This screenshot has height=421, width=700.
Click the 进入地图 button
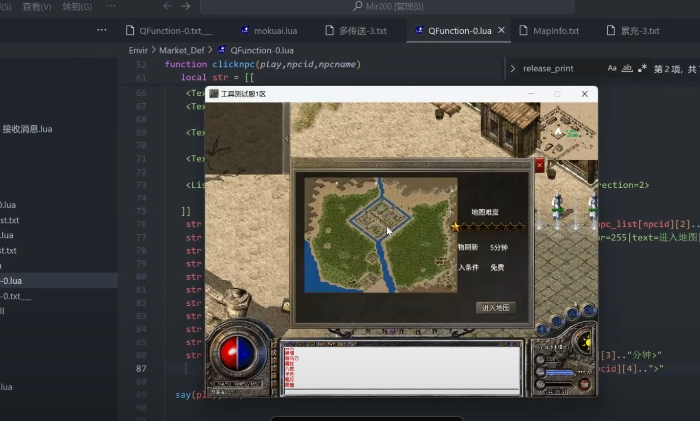click(495, 307)
